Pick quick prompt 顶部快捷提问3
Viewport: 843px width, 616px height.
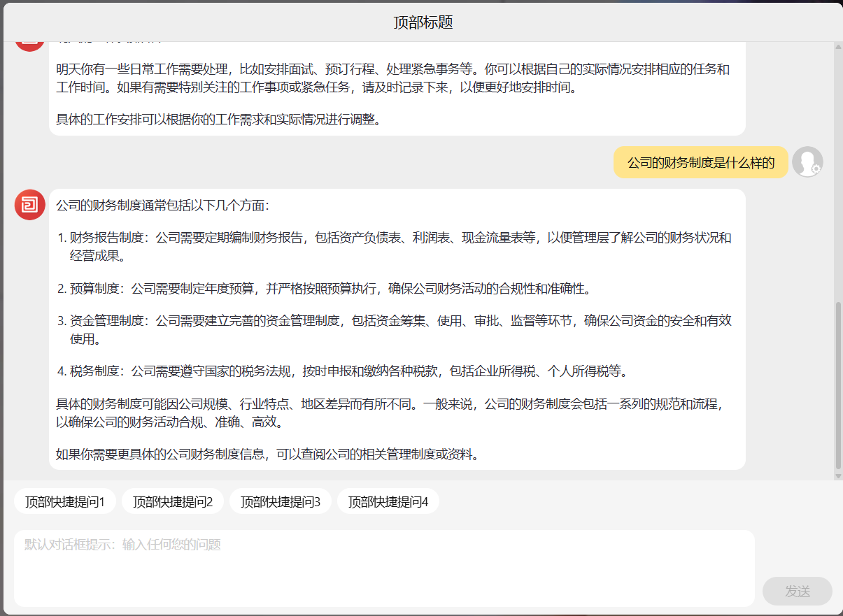click(281, 501)
